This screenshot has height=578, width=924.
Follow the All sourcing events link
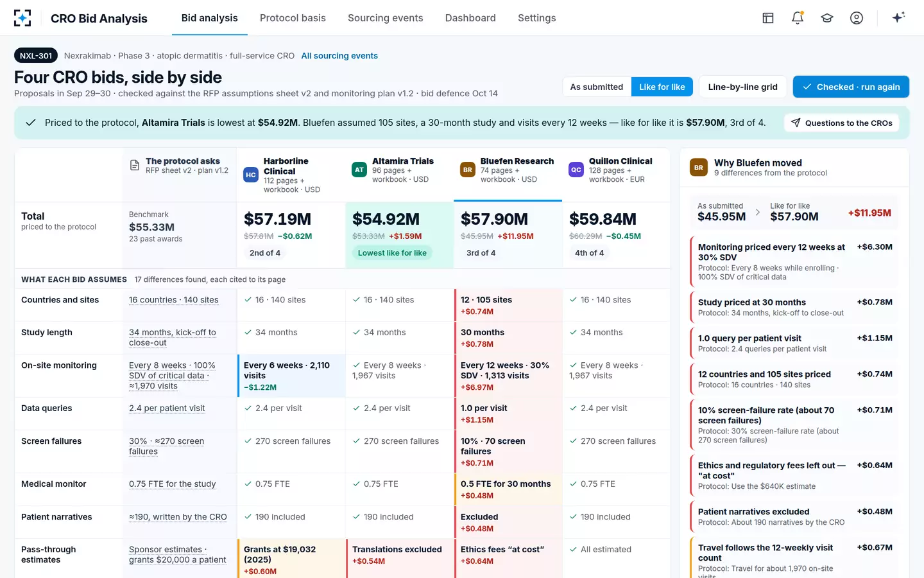[x=339, y=56]
